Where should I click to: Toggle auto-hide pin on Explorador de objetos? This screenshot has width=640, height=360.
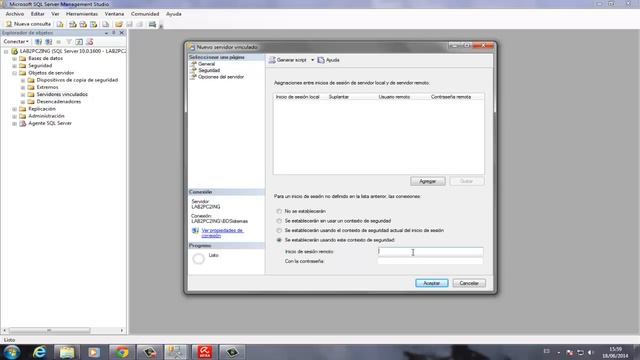tap(114, 33)
